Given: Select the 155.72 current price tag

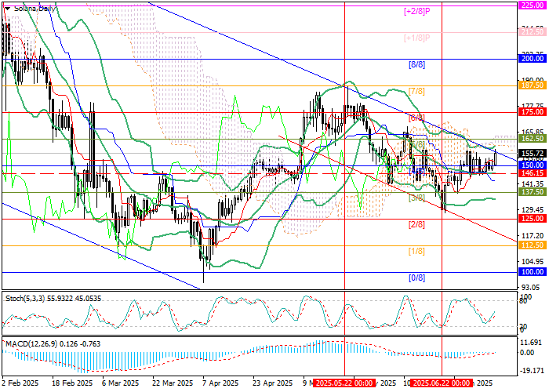Looking at the screenshot, I should [533, 154].
